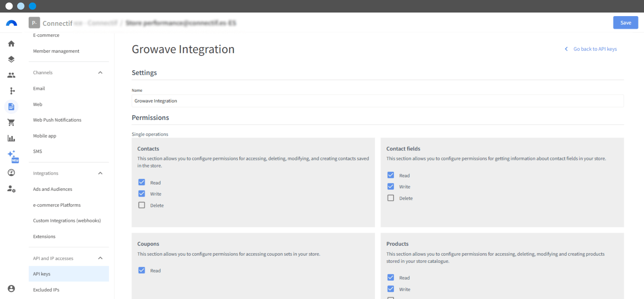
Task: Collapse the Channels section
Action: tap(100, 73)
